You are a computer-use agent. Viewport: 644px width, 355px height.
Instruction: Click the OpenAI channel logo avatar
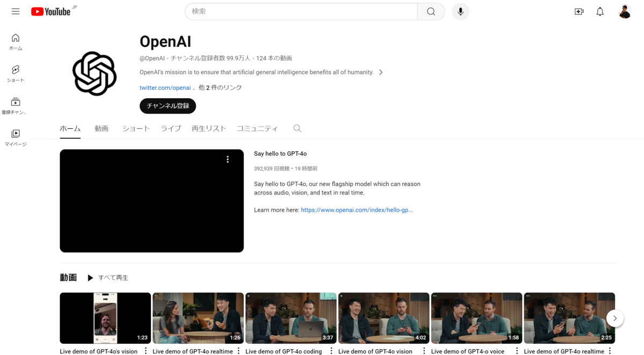point(94,73)
